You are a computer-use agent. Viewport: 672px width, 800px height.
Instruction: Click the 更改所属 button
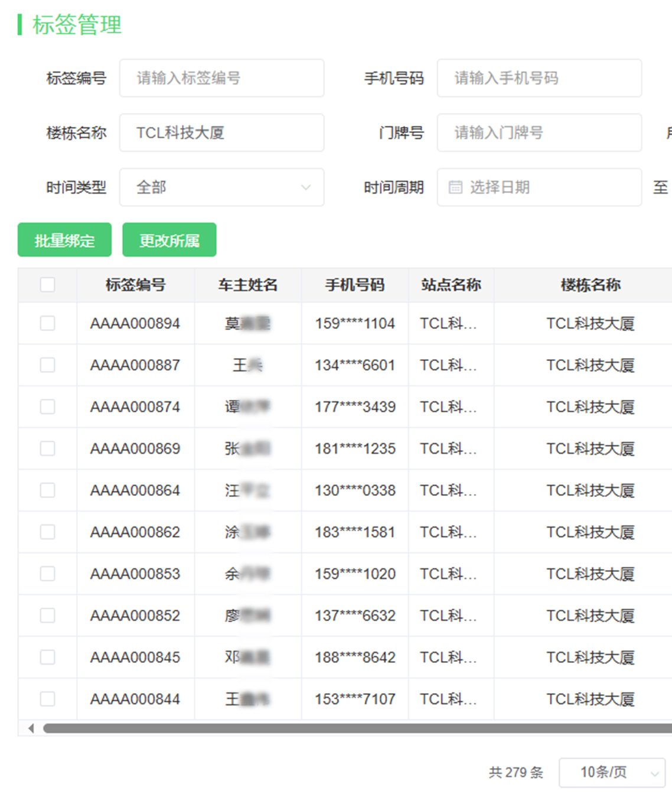coord(169,240)
